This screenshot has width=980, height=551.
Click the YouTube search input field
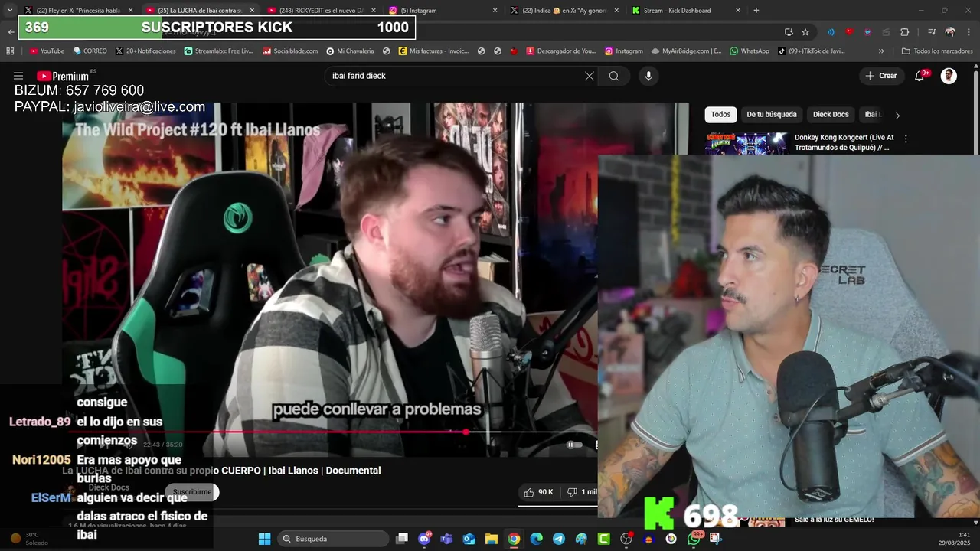coord(455,76)
